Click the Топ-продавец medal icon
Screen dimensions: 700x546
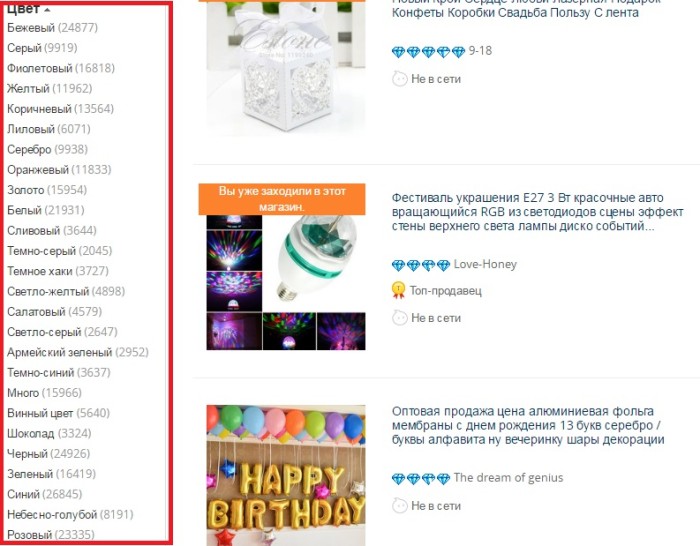click(x=398, y=290)
